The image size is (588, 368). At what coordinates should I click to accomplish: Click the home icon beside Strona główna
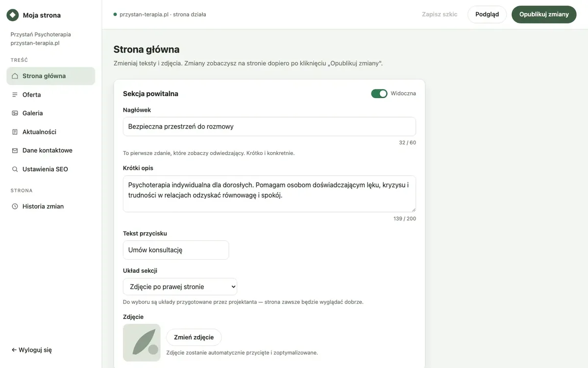tap(15, 76)
